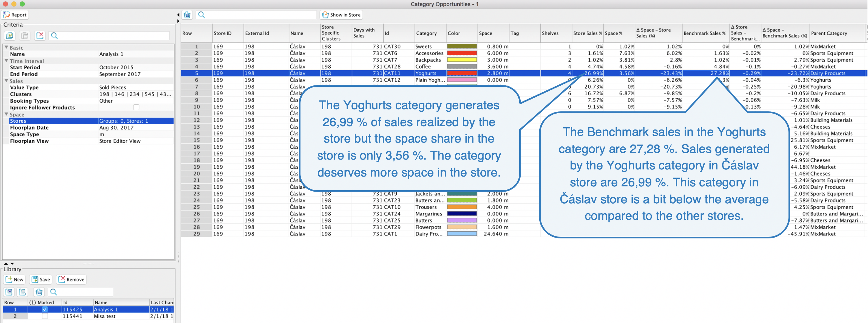Click the search field above results table
Viewport: 868px width, 323px height.
point(259,15)
